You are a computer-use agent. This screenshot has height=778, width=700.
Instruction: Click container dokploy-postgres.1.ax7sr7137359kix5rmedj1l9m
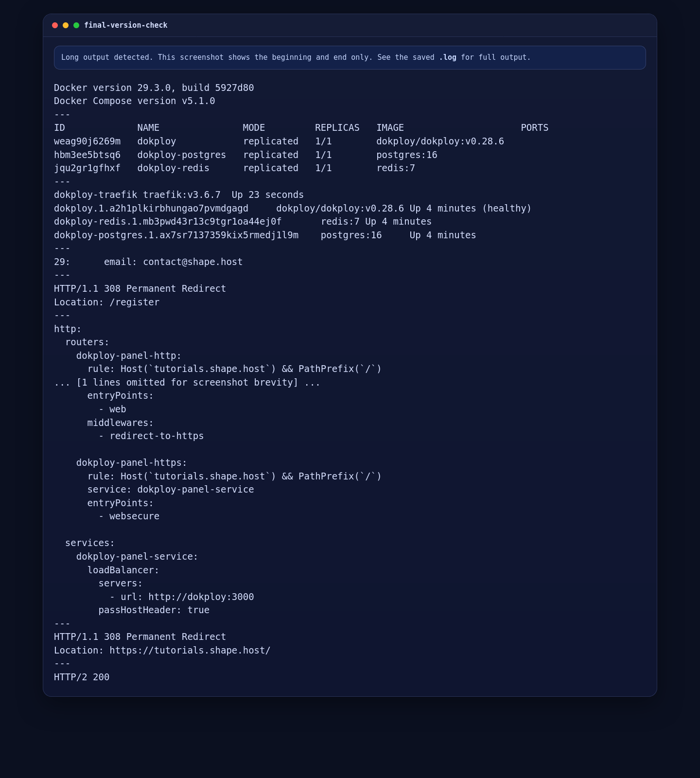click(176, 235)
